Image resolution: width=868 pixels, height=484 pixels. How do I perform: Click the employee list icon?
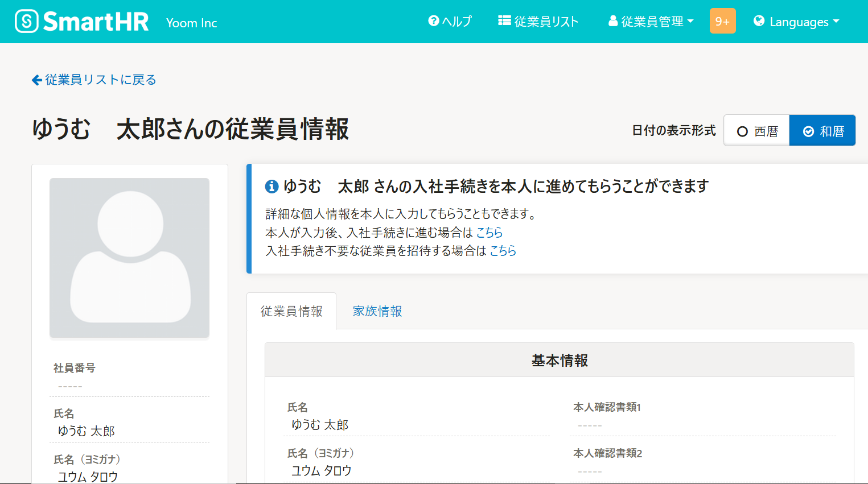pos(504,21)
